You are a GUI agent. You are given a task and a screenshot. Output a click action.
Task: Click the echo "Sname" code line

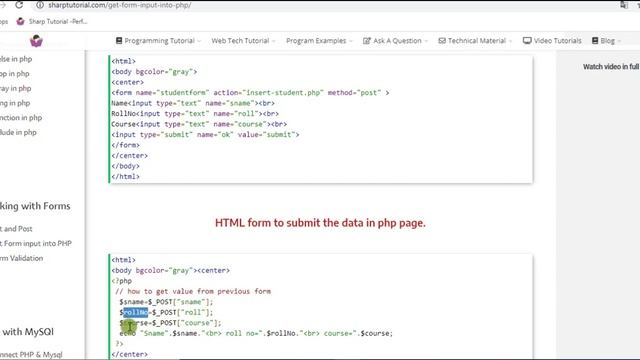[256, 333]
